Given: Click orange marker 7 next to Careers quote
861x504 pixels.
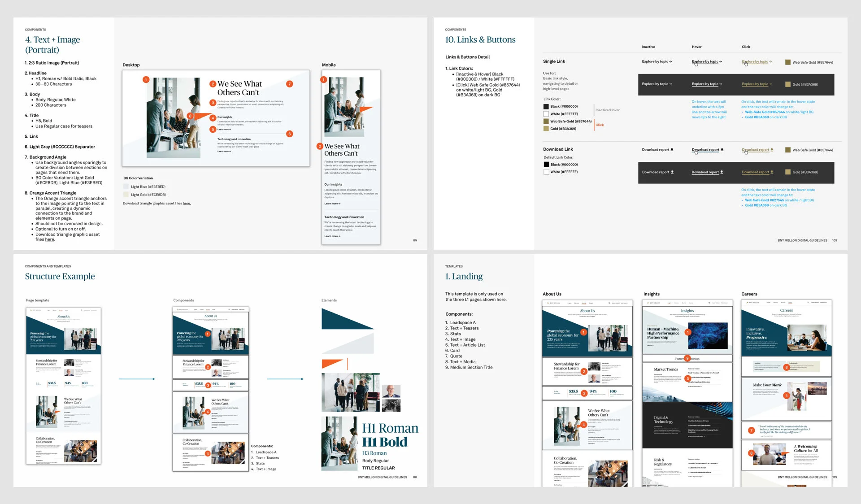Looking at the screenshot, I should [x=751, y=430].
